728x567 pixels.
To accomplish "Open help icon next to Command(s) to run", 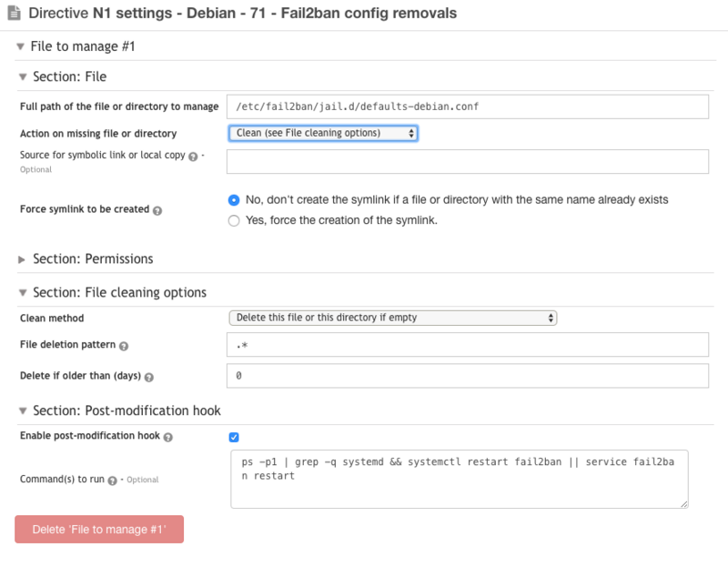I will (112, 481).
